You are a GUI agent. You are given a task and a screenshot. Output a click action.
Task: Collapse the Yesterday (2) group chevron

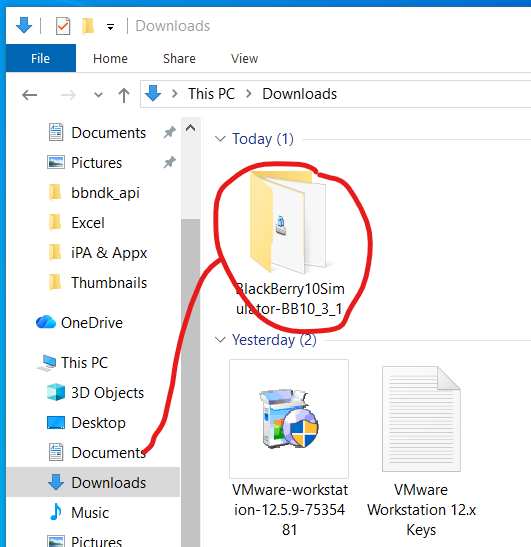click(x=220, y=340)
